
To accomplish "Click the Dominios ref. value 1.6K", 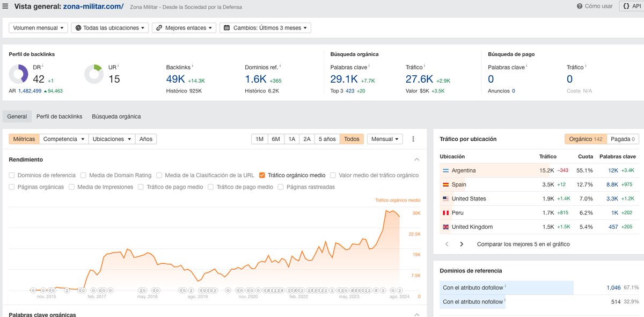I will pyautogui.click(x=255, y=79).
